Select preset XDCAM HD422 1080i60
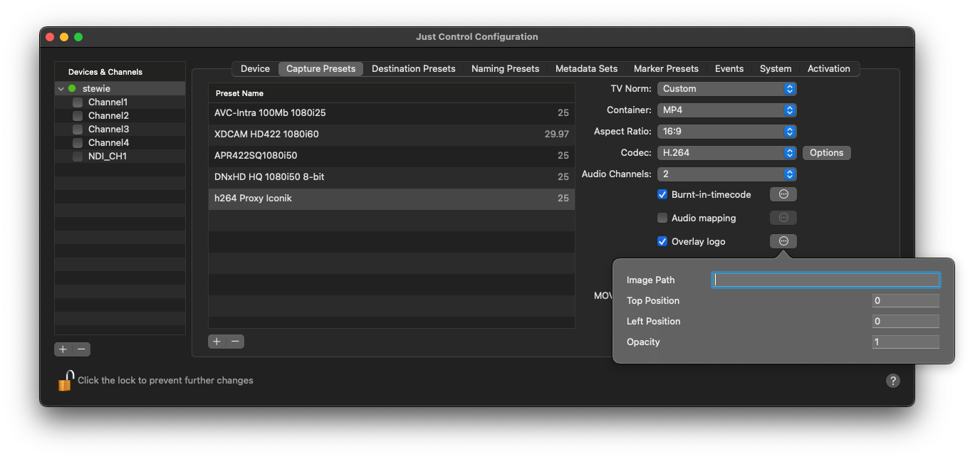Viewport: 980px width, 459px height. click(391, 134)
